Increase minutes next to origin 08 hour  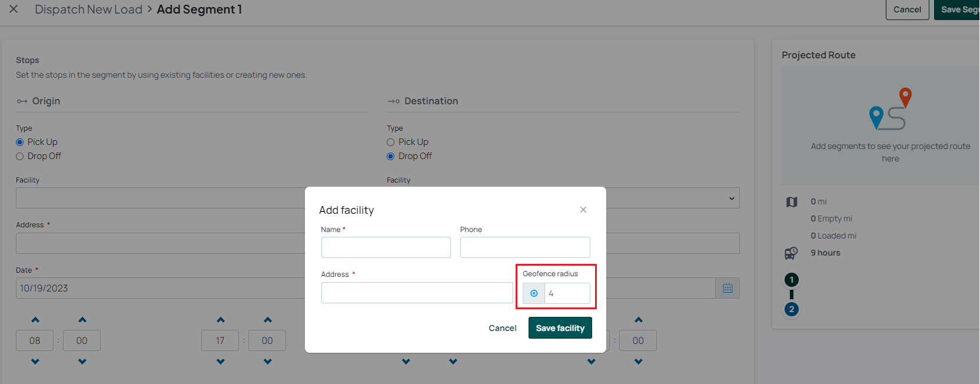click(x=82, y=320)
